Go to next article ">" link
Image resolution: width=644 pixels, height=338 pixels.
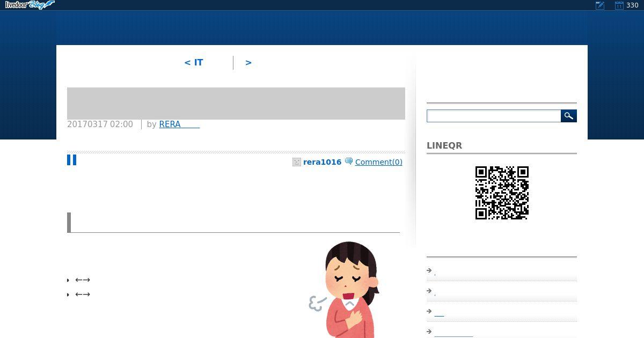248,63
